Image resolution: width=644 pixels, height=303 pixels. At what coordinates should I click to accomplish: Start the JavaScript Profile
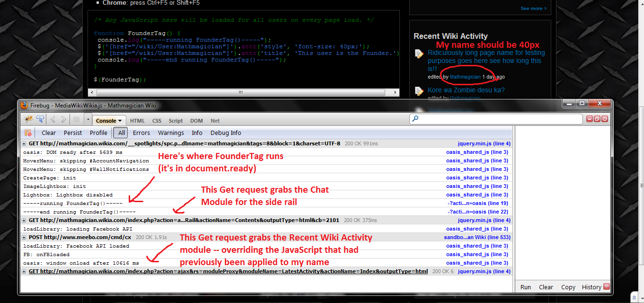pos(98,133)
